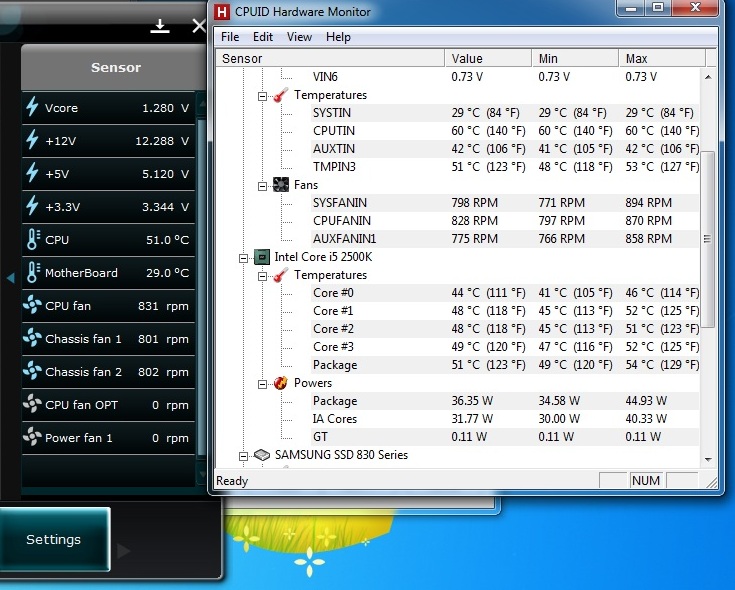Open the View menu
Screen dimensions: 735x590
coord(299,37)
